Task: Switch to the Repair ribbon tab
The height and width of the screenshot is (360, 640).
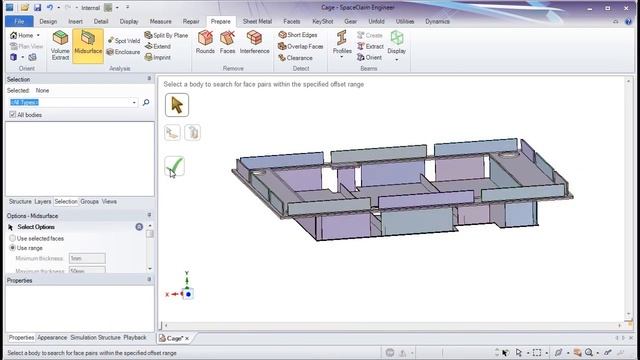Action: click(x=191, y=21)
